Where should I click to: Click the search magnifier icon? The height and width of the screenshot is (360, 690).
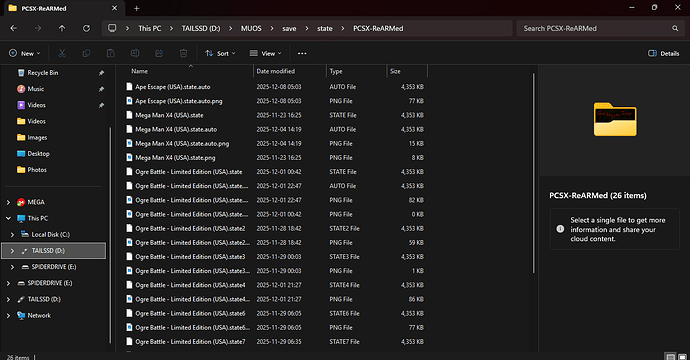click(x=675, y=28)
